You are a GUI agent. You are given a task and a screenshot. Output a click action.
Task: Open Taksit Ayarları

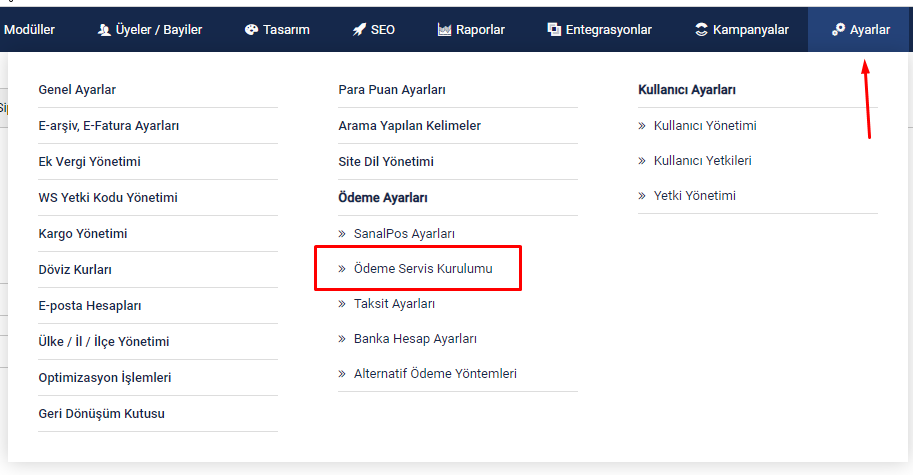tap(394, 304)
